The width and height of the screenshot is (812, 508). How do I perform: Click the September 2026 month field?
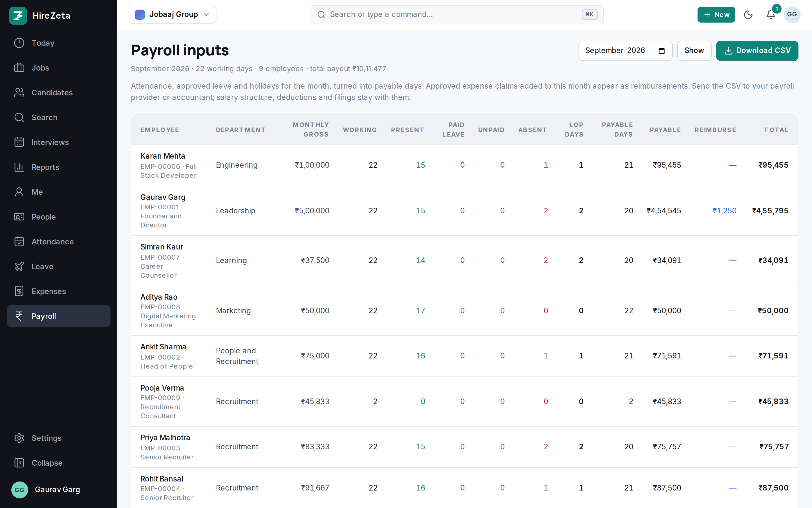click(625, 51)
